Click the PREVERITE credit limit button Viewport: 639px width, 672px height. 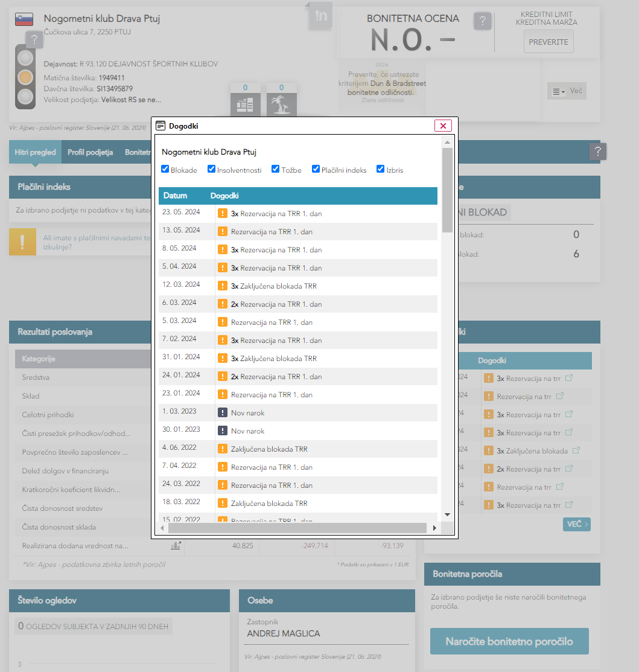548,42
